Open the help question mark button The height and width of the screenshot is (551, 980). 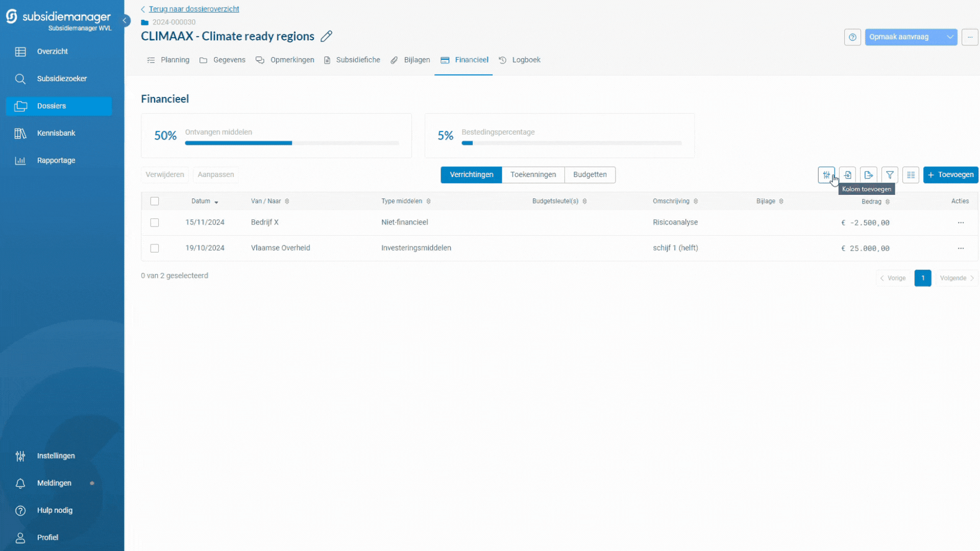click(852, 37)
